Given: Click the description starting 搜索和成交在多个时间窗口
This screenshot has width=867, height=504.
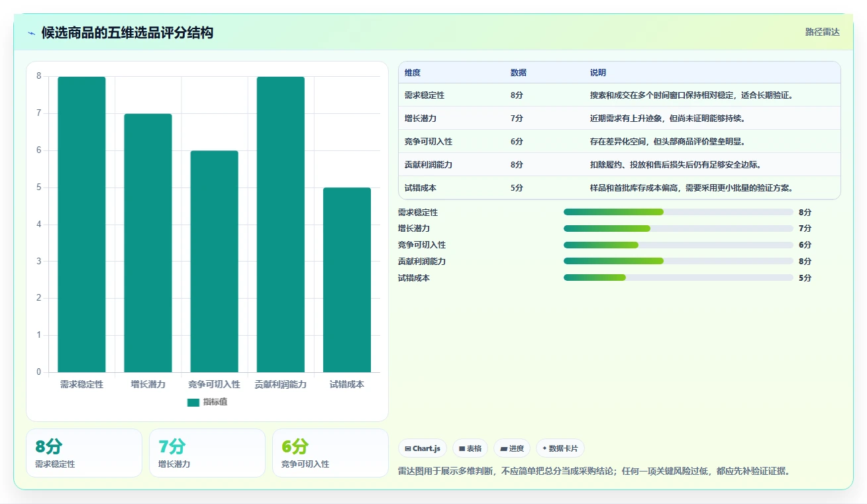Looking at the screenshot, I should (691, 95).
